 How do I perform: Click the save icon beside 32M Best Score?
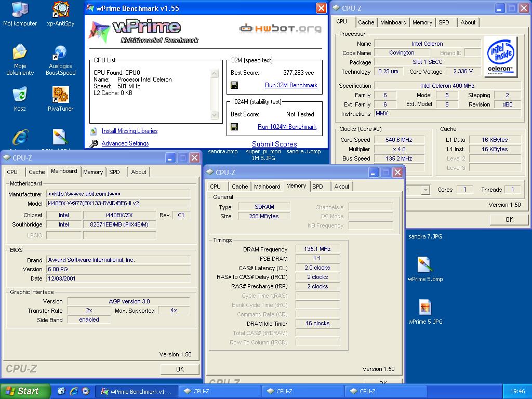[x=234, y=85]
